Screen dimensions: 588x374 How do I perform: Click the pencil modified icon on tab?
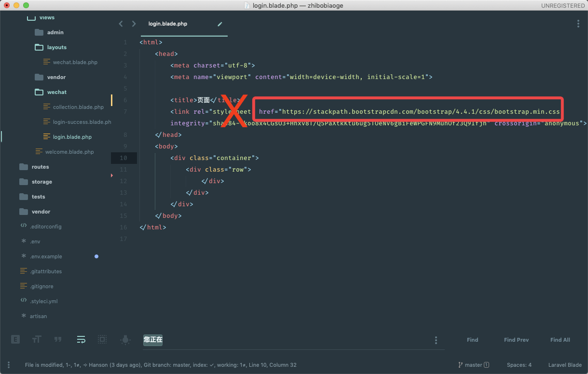[x=220, y=24]
